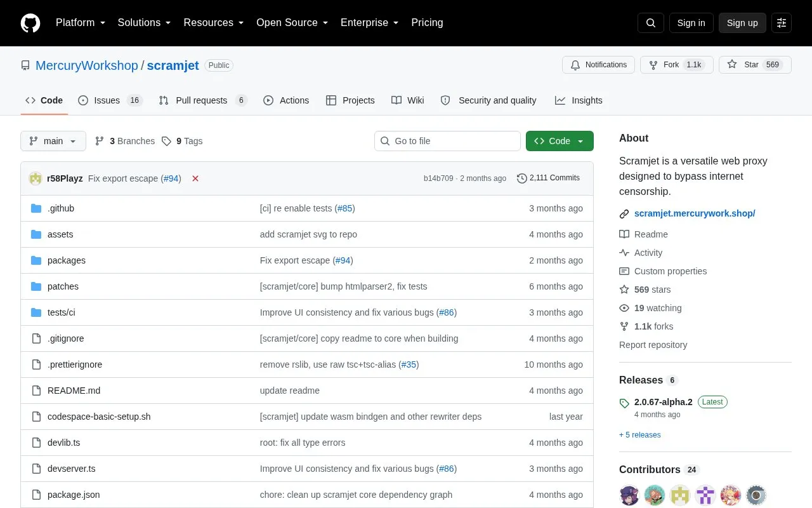Click the bell icon in Notifications
This screenshot has height=508, width=812.
575,65
